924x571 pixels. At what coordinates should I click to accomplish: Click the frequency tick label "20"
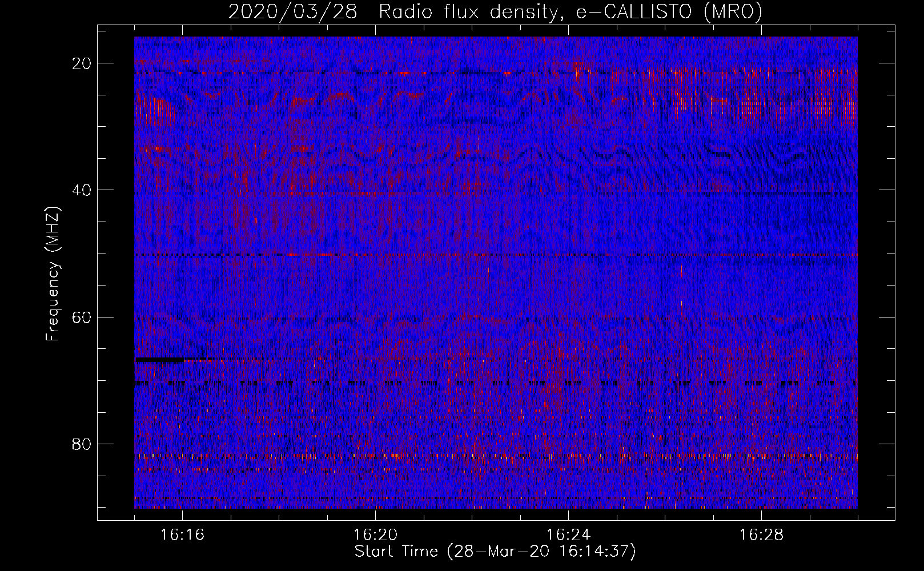(82, 63)
